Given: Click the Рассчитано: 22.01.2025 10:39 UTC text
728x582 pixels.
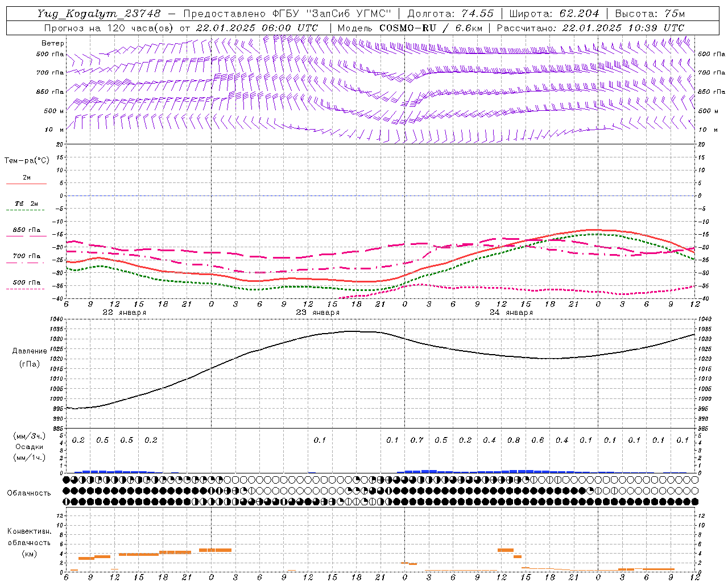Looking at the screenshot, I should point(590,28).
